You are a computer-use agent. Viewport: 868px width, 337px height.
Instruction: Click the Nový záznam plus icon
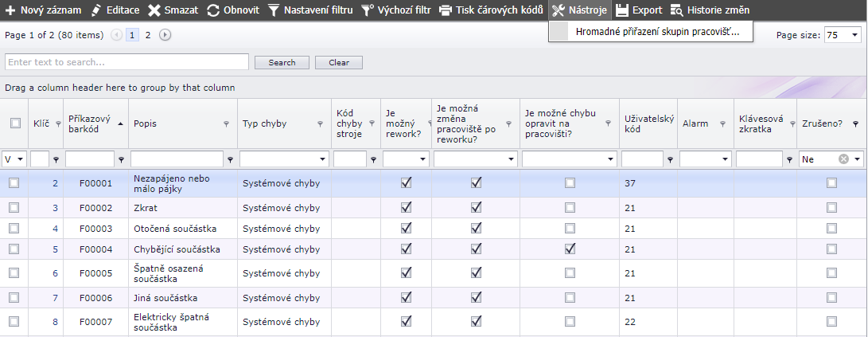tap(11, 10)
